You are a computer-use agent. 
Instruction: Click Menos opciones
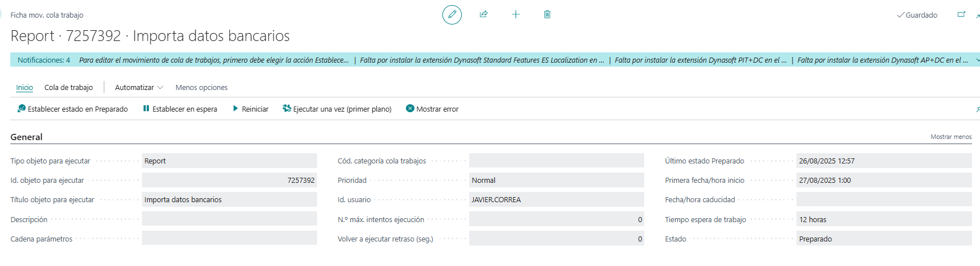tap(201, 88)
